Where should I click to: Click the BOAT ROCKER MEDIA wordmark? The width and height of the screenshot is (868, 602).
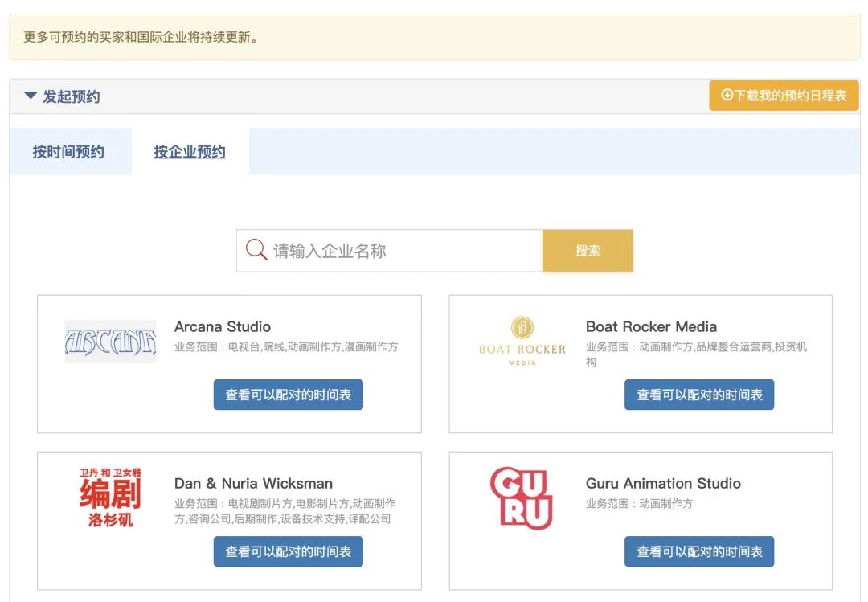pos(521,353)
